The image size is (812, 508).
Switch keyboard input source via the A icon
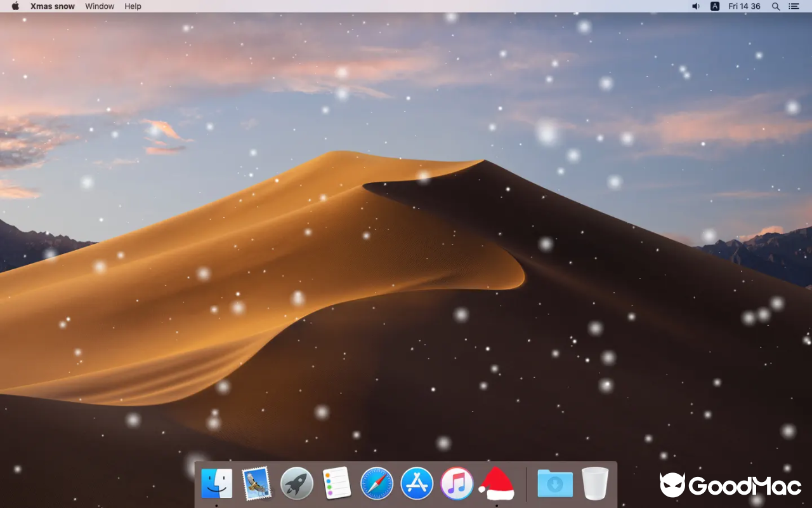point(715,6)
